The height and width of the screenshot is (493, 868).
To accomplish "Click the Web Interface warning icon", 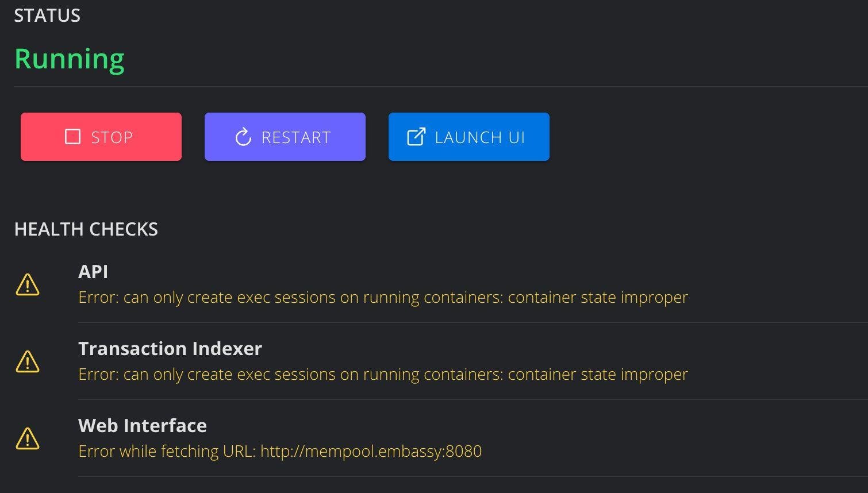I will click(28, 438).
